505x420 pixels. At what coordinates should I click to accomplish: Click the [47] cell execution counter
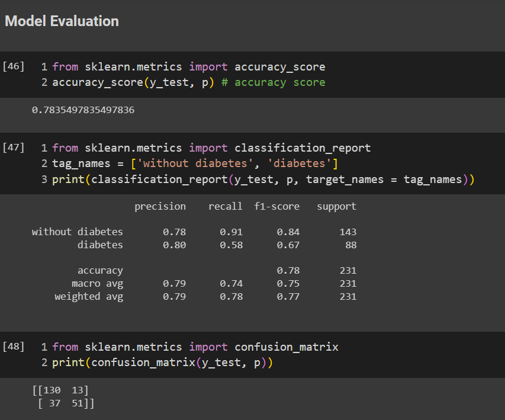coord(13,148)
